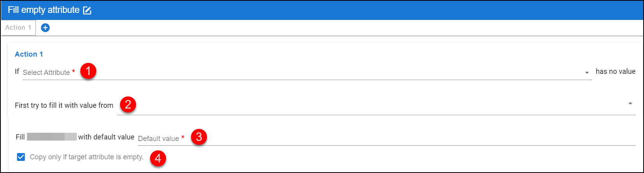
Task: Click the 'First try to fill it with value from' label
Action: click(64, 105)
